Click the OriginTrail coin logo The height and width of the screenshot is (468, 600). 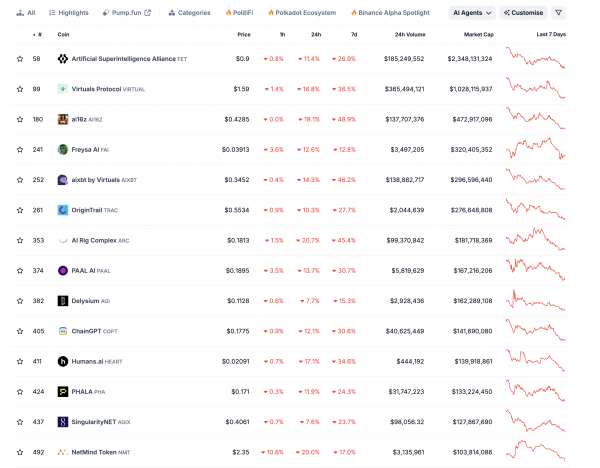tap(63, 210)
